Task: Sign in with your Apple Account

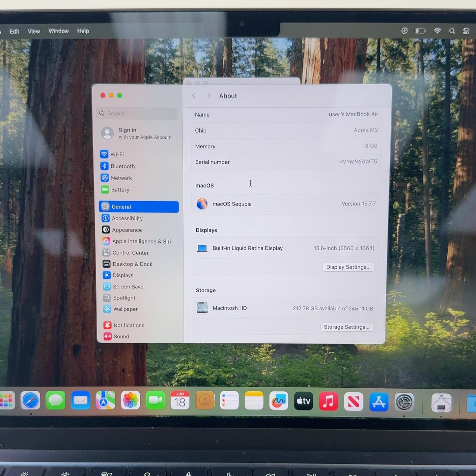Action: point(137,133)
